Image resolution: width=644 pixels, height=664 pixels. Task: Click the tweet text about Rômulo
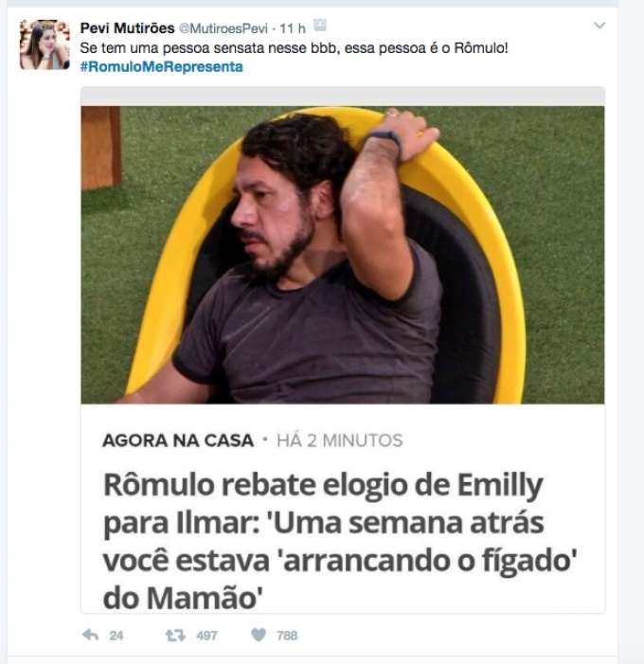click(294, 48)
